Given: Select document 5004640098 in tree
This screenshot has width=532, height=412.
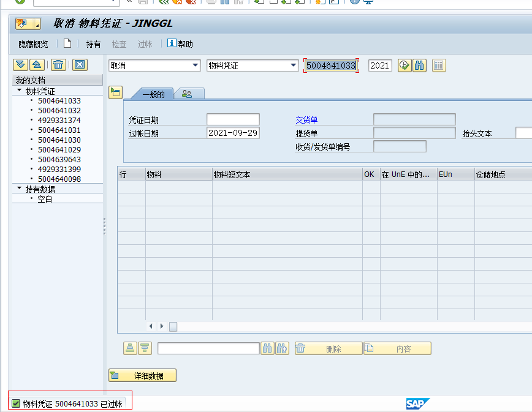Looking at the screenshot, I should 59,179.
